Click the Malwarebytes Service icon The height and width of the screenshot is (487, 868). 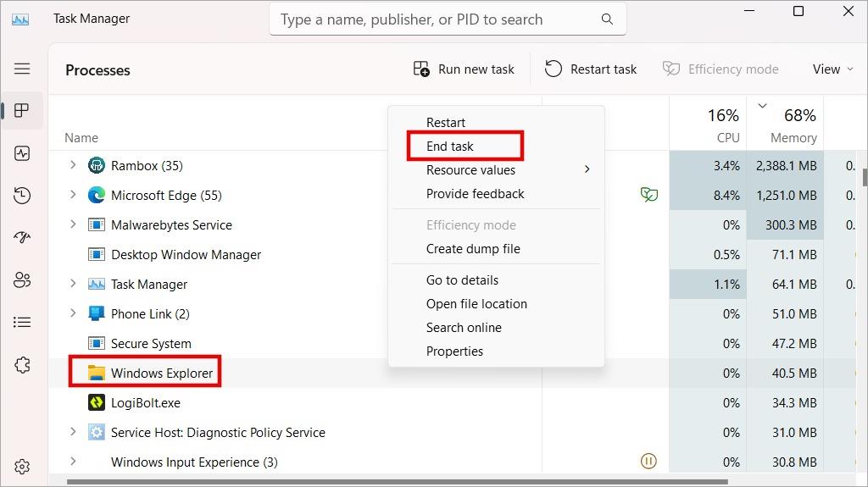click(x=97, y=224)
